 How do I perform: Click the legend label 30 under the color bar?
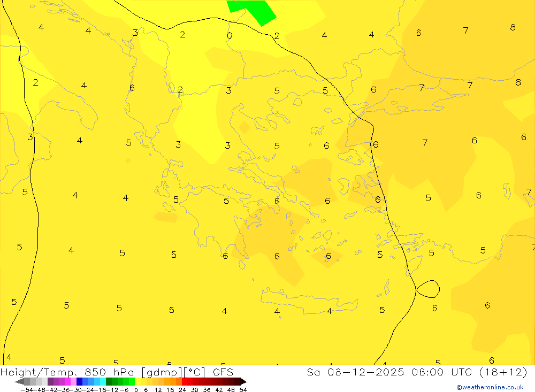195,390
